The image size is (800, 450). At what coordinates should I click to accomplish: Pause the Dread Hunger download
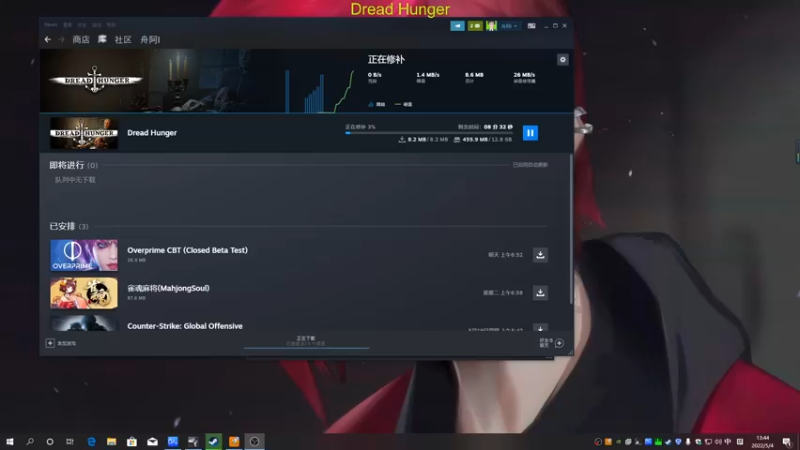(530, 133)
